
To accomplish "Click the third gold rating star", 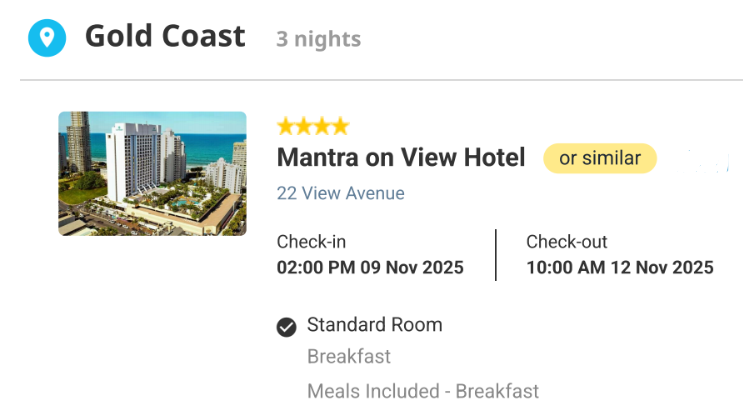I will [322, 126].
